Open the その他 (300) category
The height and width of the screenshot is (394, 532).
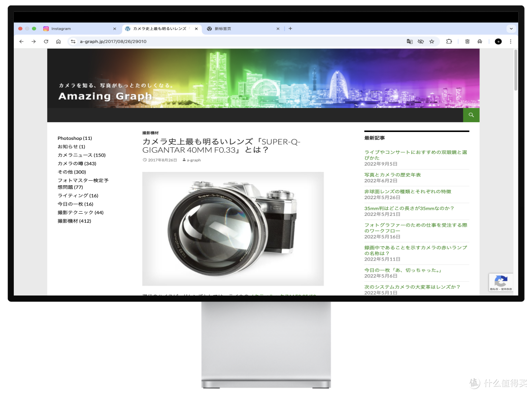click(x=71, y=172)
